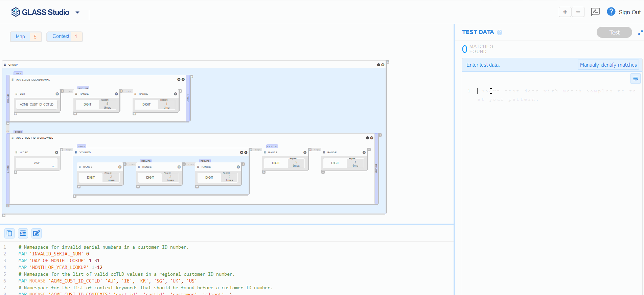Click Manually identify matches
The height and width of the screenshot is (295, 644).
[x=608, y=65]
